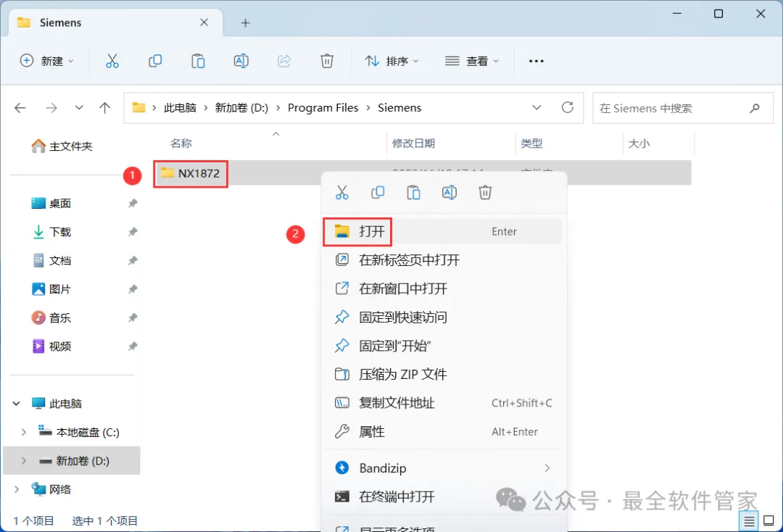The width and height of the screenshot is (783, 532).
Task: Sort by the 修改日期 column header
Action: tap(413, 144)
